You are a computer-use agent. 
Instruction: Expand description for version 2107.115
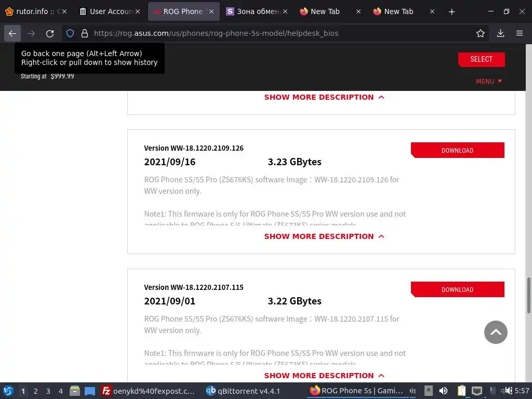324,376
